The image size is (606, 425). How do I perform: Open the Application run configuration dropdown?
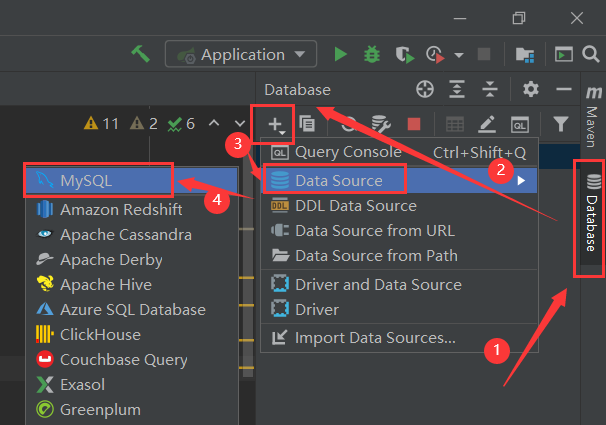(241, 54)
